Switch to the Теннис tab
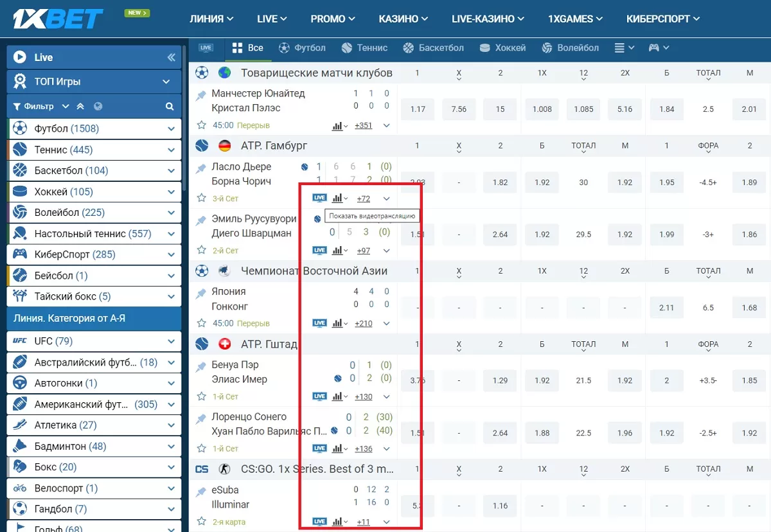The height and width of the screenshot is (532, 771). (x=364, y=48)
